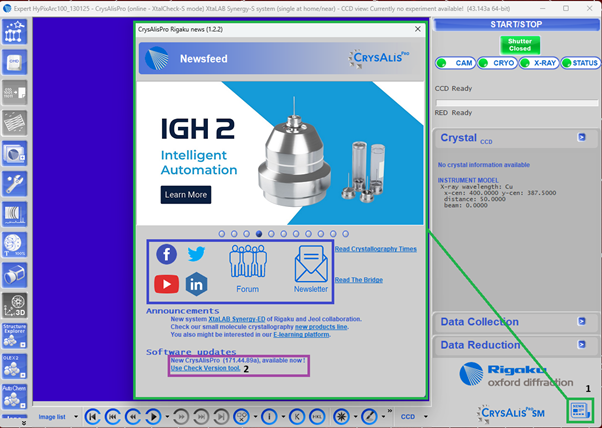Open the news panel icon at bottom right
Image resolution: width=602 pixels, height=428 pixels.
(x=580, y=410)
